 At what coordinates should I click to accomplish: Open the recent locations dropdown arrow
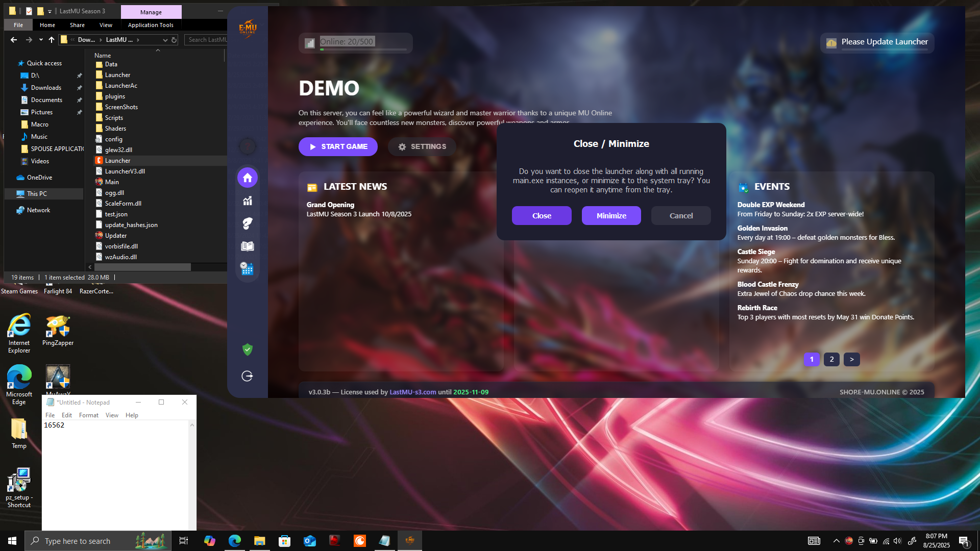[x=41, y=40]
